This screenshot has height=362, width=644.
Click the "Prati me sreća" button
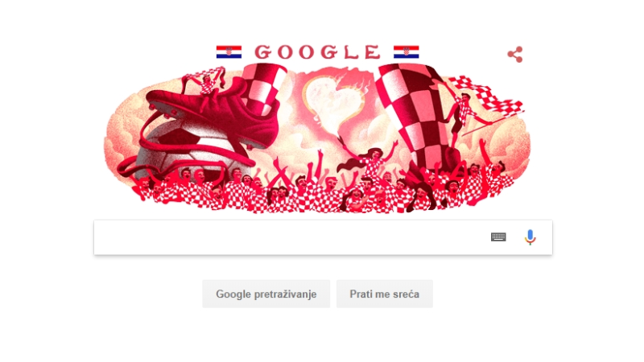pos(385,294)
